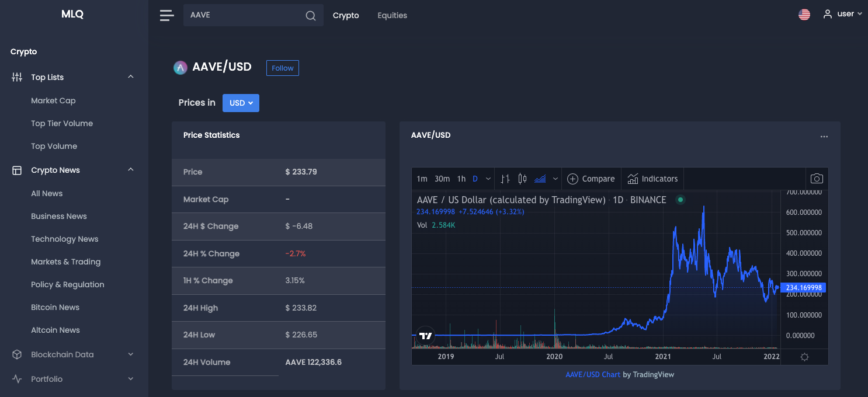The image size is (868, 397).
Task: Open Technology News
Action: 65,239
